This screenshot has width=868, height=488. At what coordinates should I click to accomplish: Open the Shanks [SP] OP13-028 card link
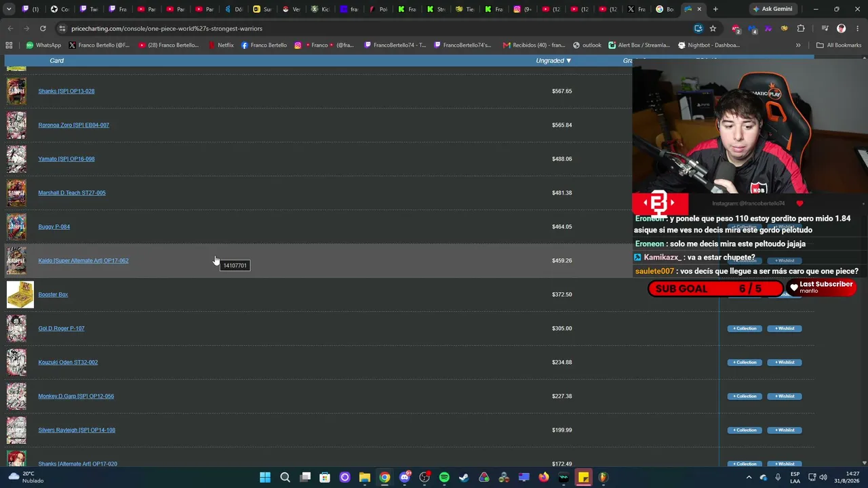point(66,91)
